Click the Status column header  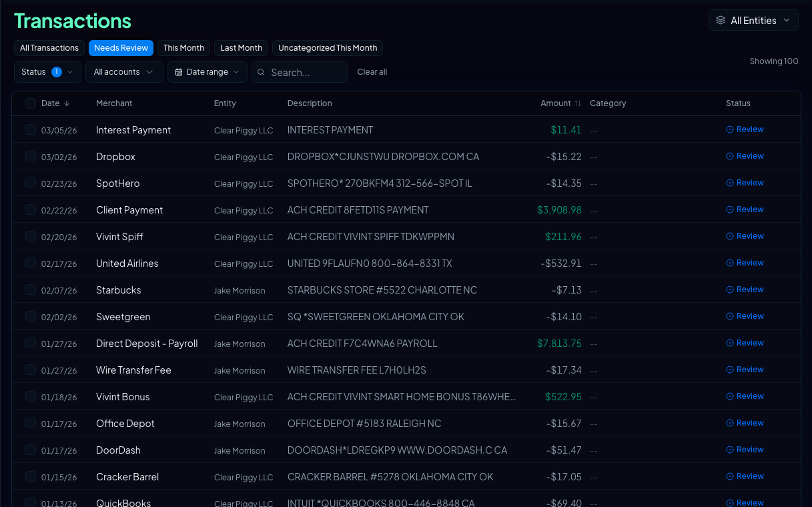pyautogui.click(x=738, y=103)
